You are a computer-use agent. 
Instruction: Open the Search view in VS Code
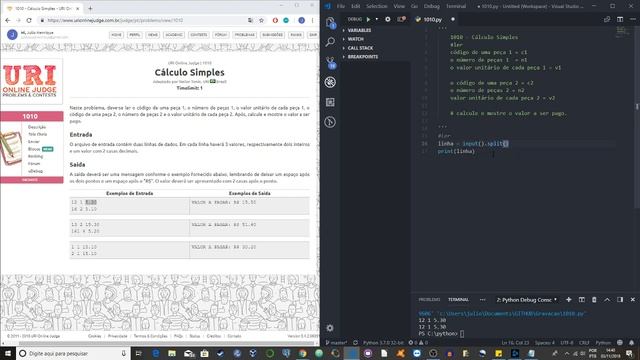pos(330,42)
